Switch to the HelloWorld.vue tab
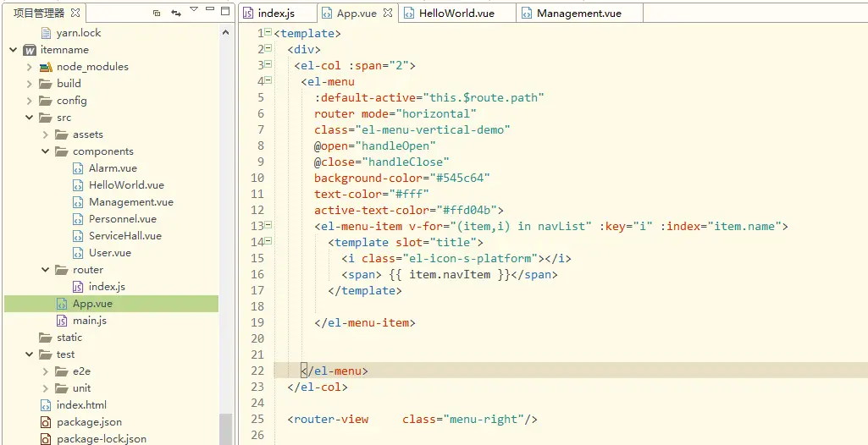868x445 pixels. point(449,14)
